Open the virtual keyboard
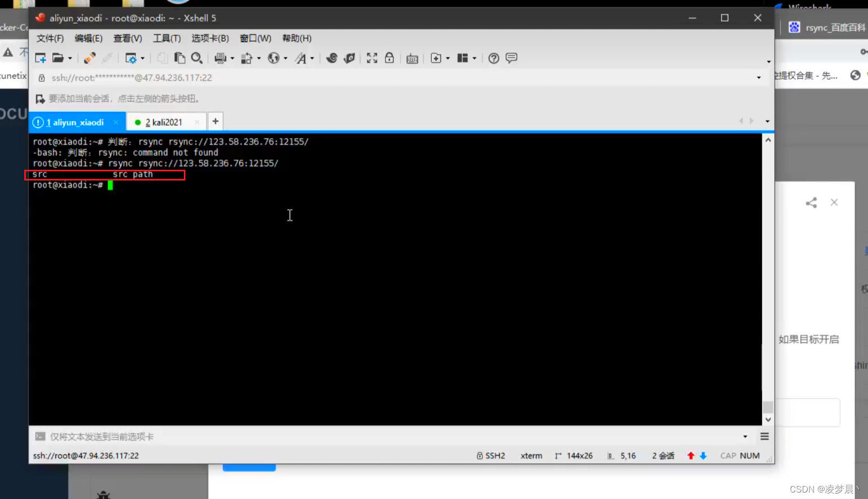This screenshot has height=499, width=868. pyautogui.click(x=412, y=58)
